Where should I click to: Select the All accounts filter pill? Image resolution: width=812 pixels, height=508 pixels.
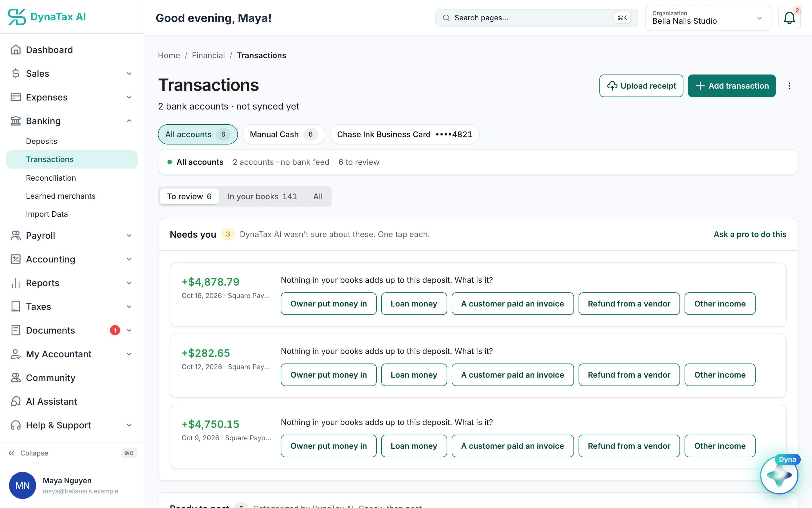pyautogui.click(x=198, y=134)
